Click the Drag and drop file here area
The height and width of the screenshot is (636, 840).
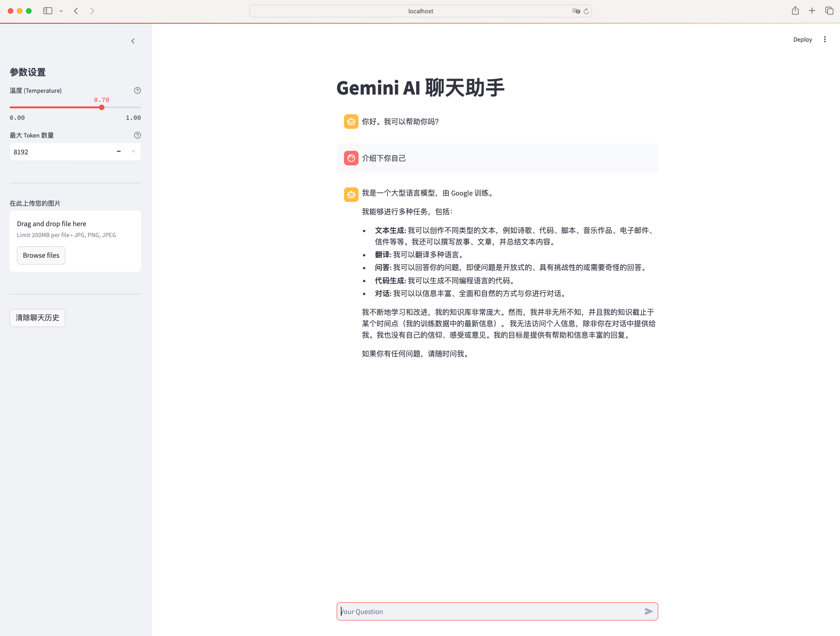click(x=75, y=241)
